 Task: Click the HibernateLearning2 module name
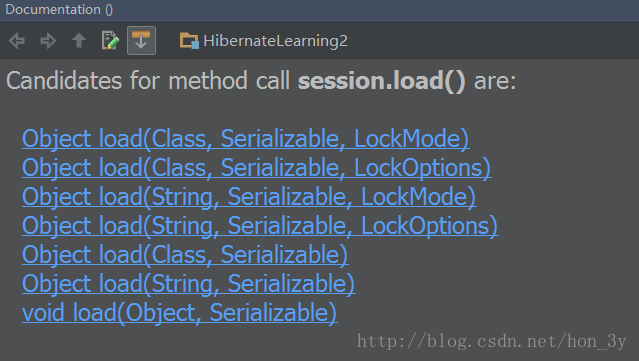pos(275,41)
